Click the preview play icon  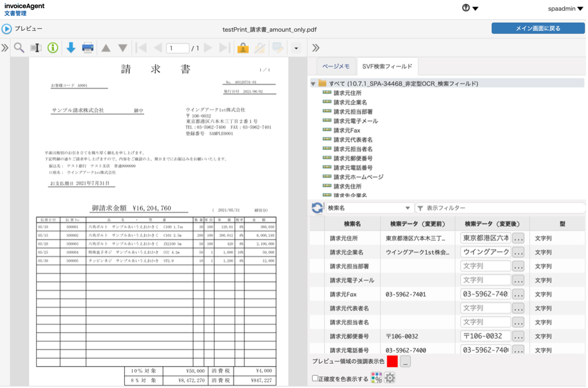point(7,29)
